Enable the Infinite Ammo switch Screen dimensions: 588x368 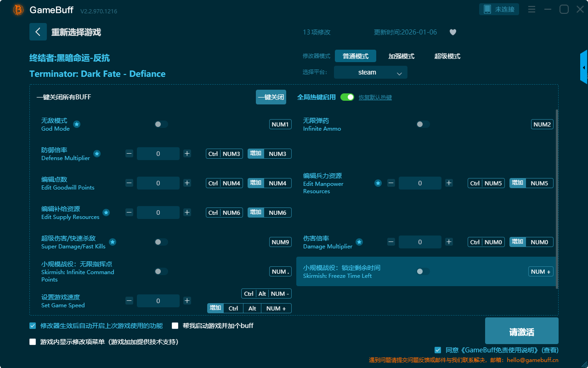pyautogui.click(x=423, y=124)
